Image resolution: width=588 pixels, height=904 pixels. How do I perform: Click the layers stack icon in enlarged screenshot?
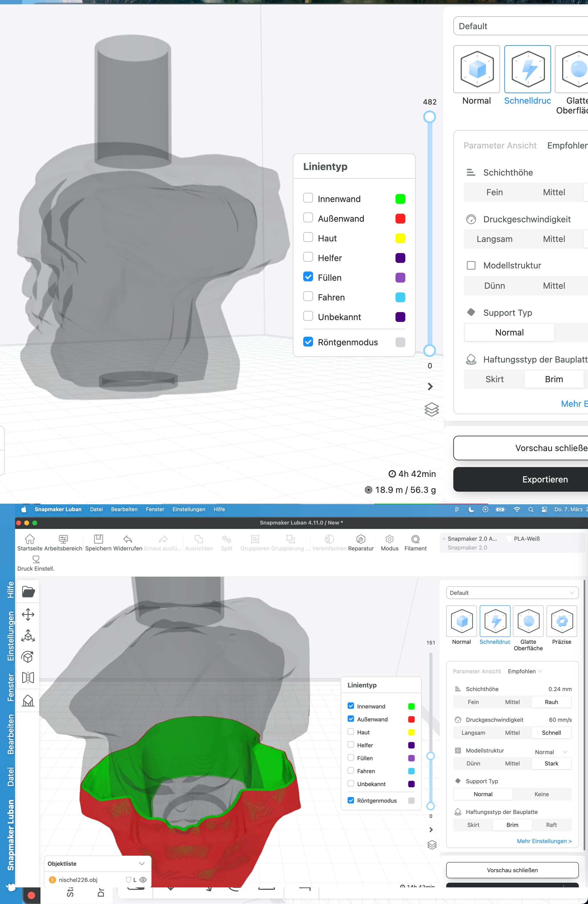(x=431, y=410)
